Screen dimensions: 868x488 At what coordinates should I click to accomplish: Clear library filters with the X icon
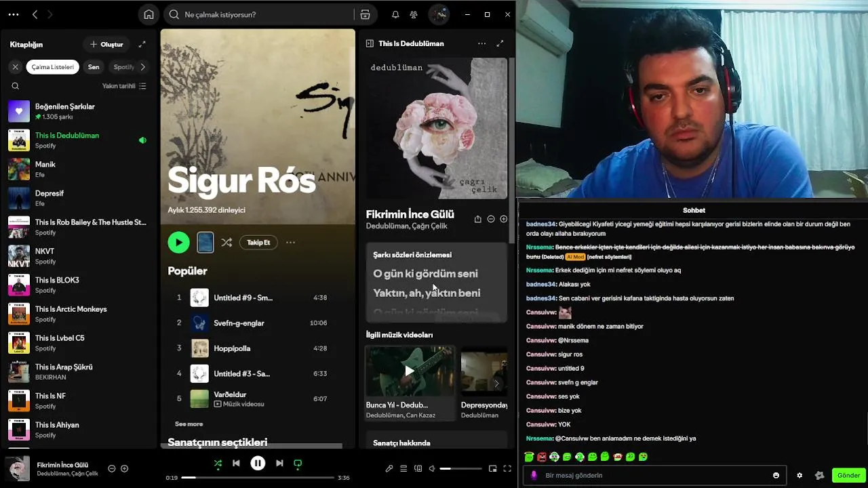15,67
